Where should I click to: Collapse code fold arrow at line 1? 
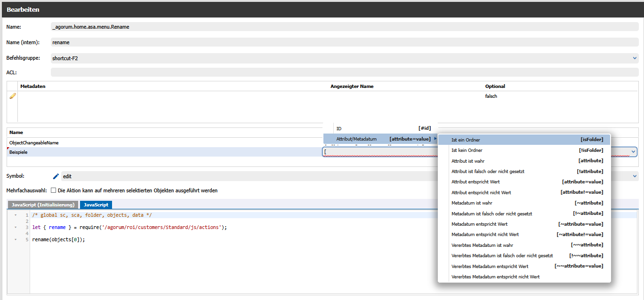16,215
